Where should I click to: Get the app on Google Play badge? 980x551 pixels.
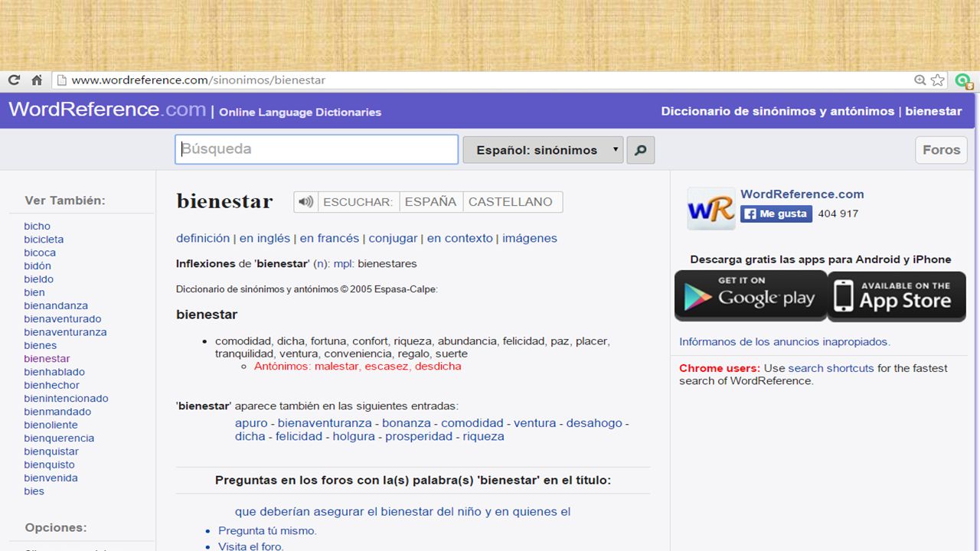pyautogui.click(x=750, y=295)
